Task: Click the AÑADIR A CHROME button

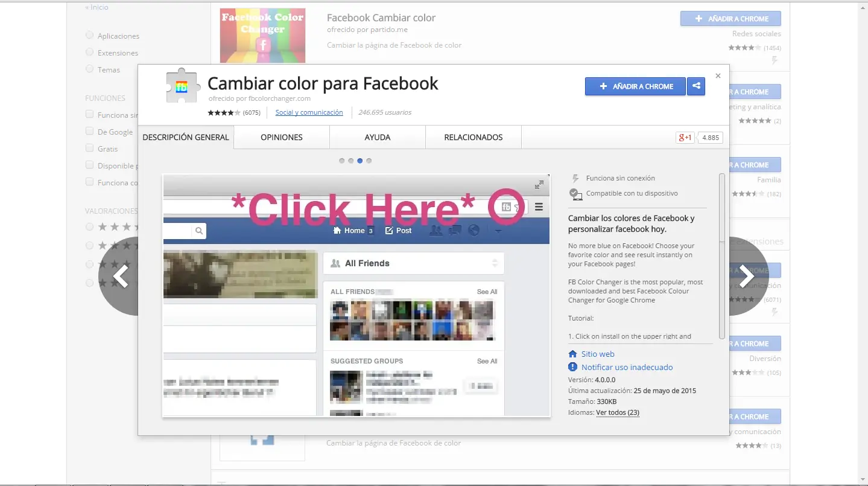Action: coord(635,86)
